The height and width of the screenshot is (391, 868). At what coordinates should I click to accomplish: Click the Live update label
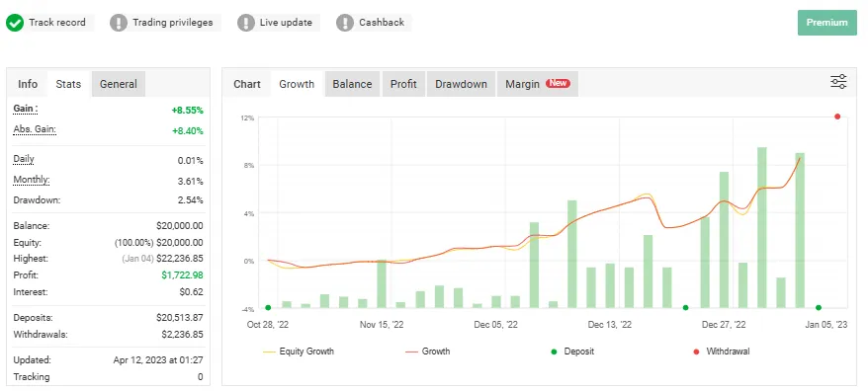point(286,23)
